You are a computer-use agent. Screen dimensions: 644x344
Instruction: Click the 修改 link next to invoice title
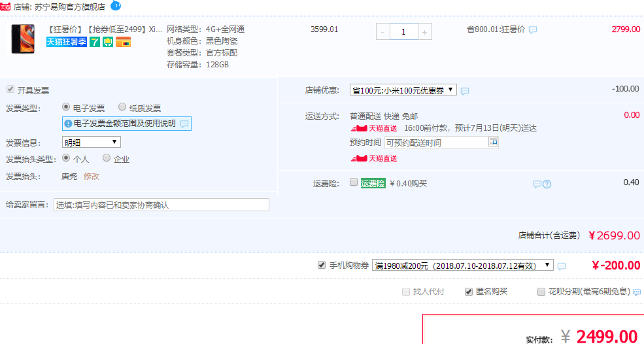pos(91,177)
